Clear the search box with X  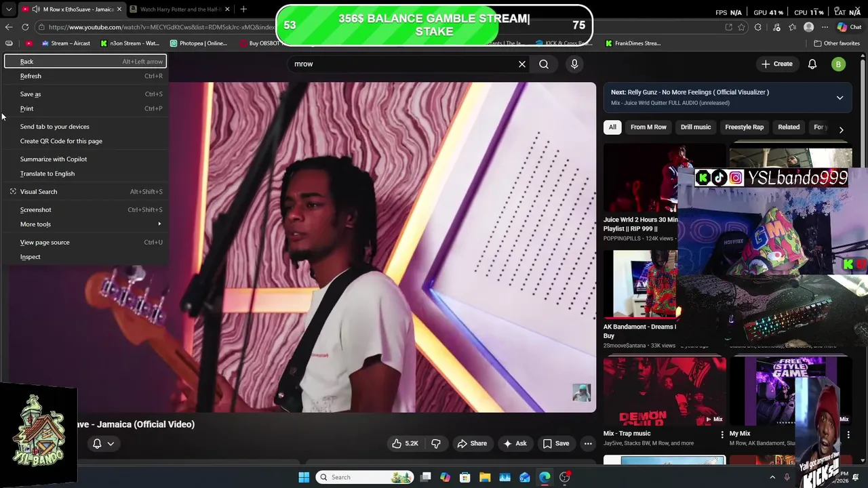click(522, 64)
